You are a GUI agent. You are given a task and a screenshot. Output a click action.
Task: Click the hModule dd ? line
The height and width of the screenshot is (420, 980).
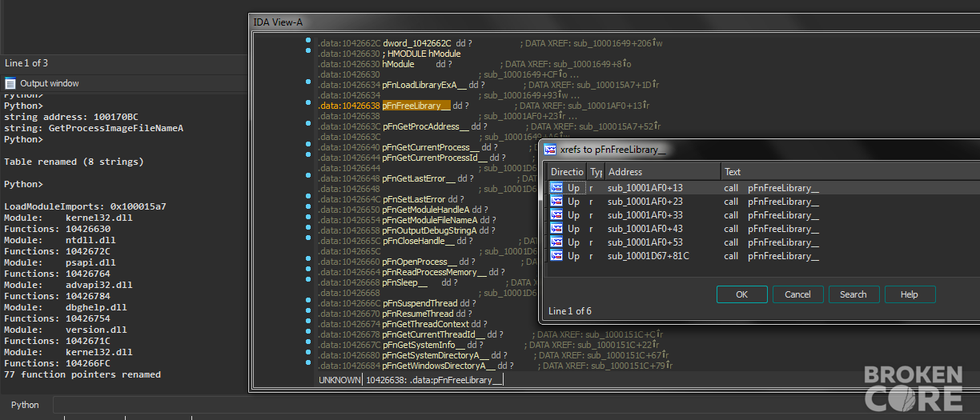click(x=416, y=64)
